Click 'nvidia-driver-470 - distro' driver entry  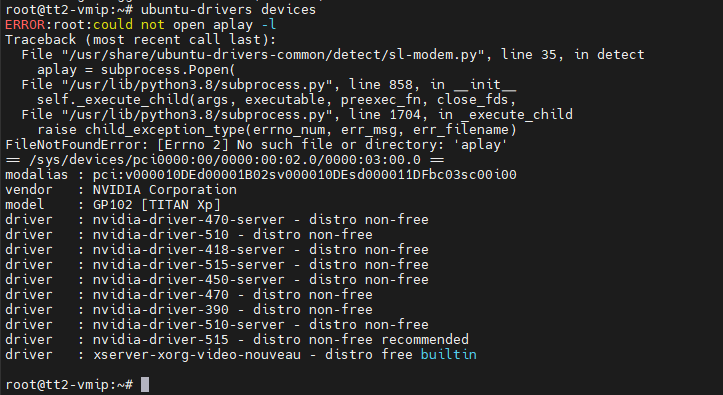189,295
